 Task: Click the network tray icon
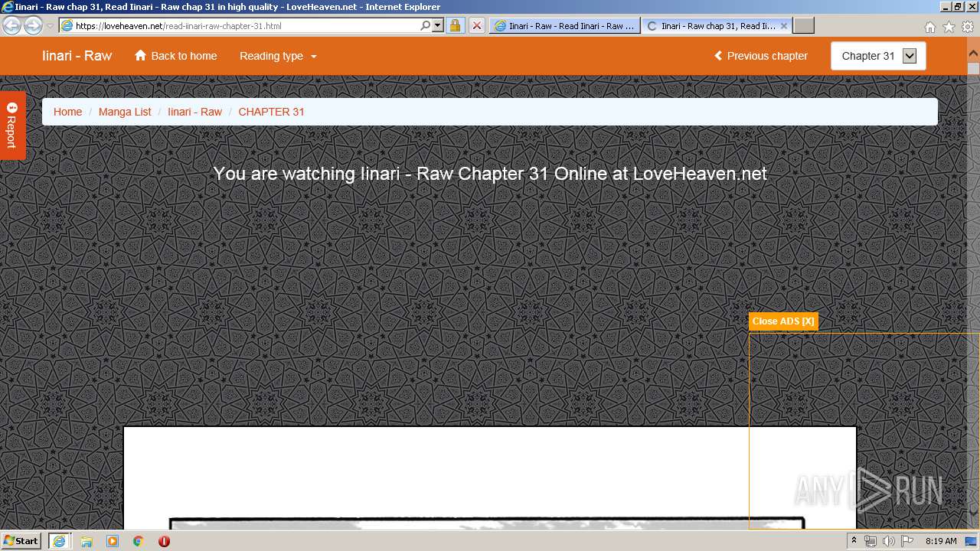tap(870, 541)
